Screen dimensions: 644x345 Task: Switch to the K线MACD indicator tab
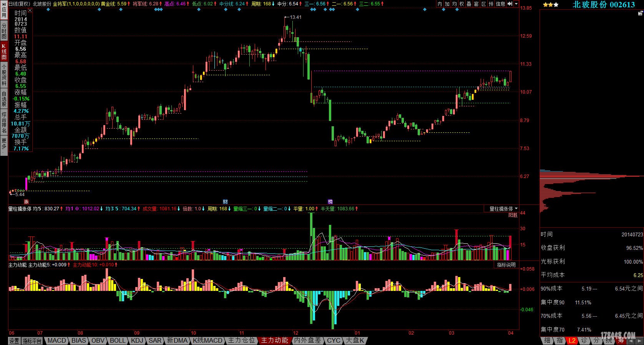tap(207, 340)
